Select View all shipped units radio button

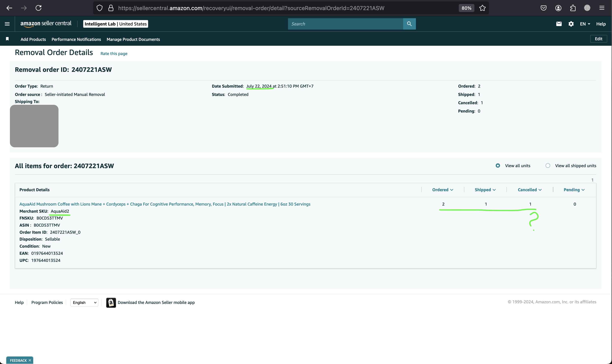tap(547, 166)
